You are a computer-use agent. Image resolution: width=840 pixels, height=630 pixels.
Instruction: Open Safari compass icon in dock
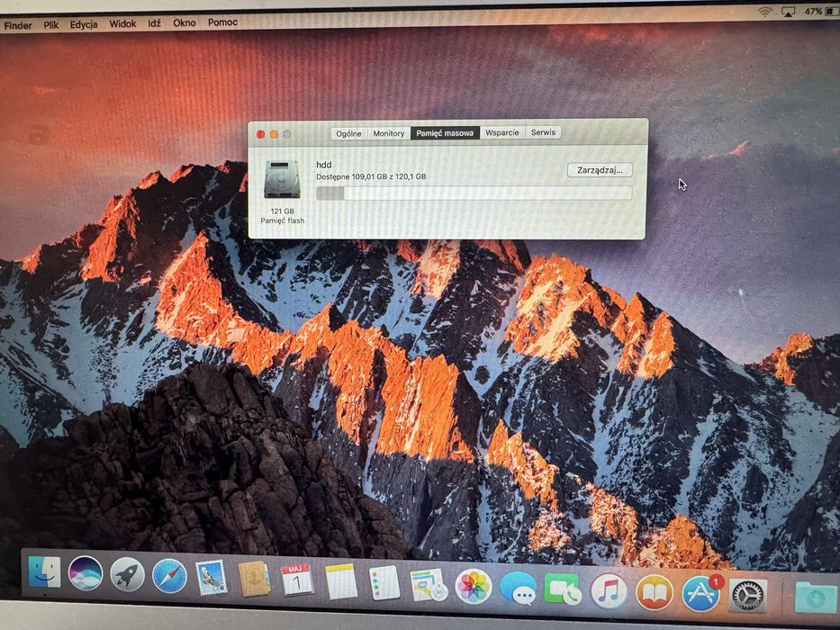[x=169, y=576]
